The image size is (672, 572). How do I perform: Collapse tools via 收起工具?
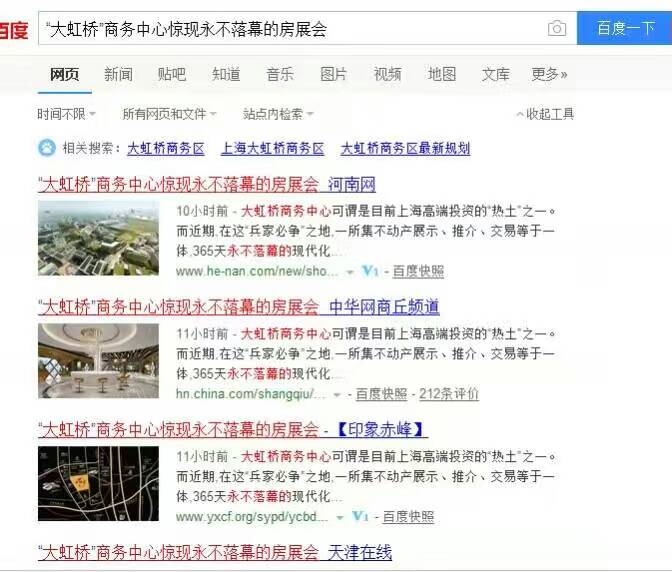click(545, 114)
